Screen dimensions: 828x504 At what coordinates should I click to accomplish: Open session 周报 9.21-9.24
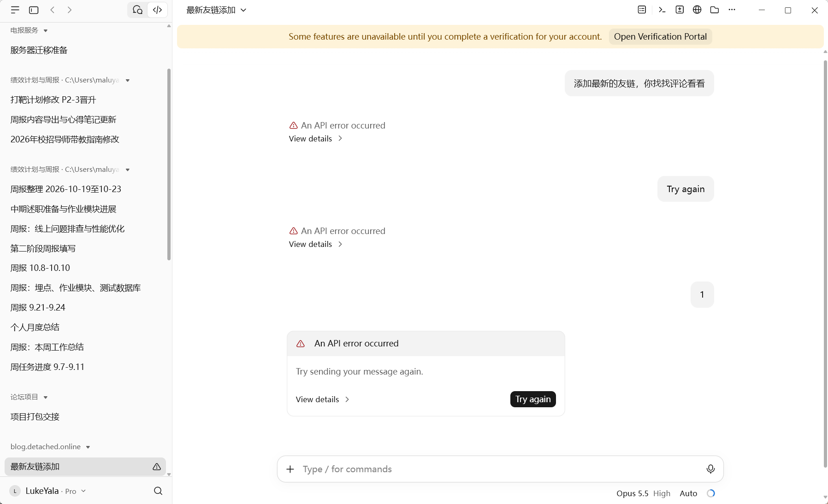85,308
